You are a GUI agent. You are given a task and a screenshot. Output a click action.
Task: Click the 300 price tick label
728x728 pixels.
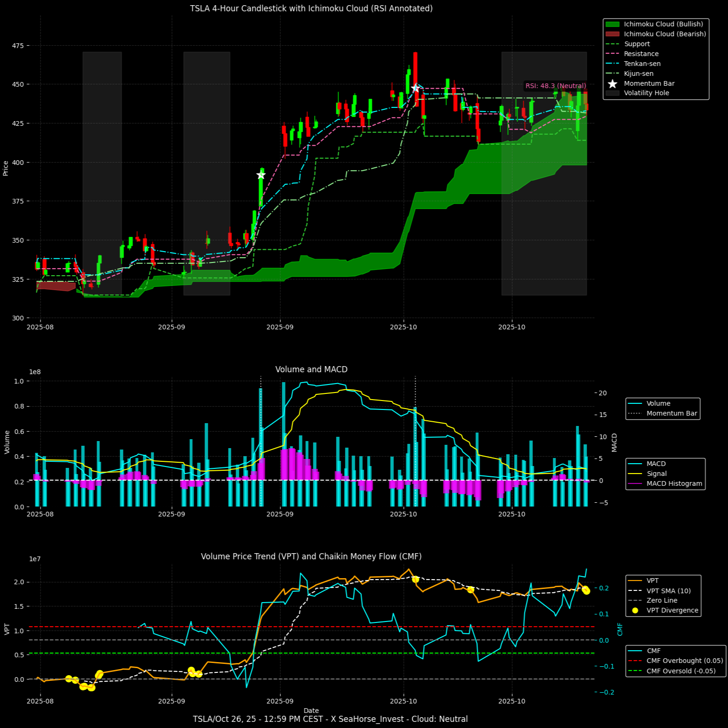coord(18,318)
